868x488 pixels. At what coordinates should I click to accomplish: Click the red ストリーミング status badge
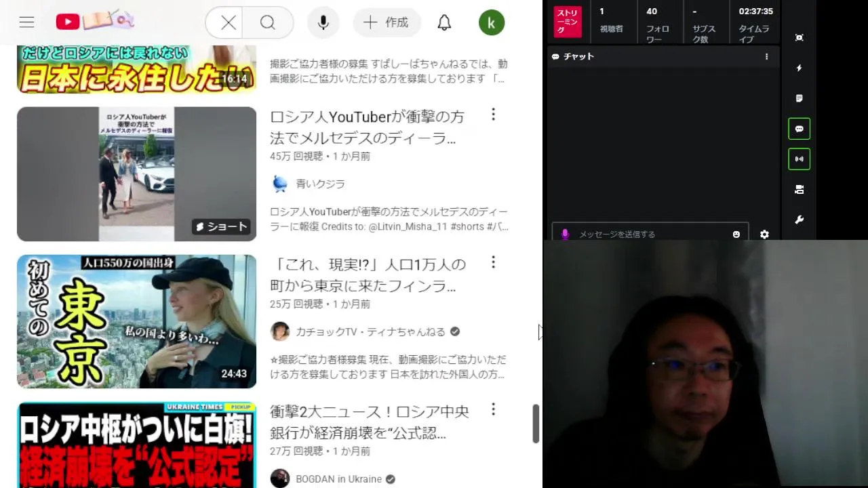(x=568, y=22)
